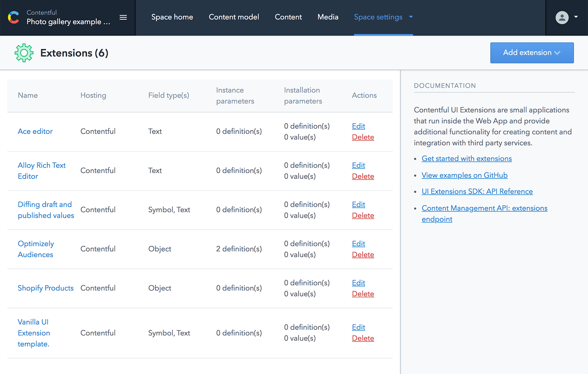Go to Space home

[x=172, y=17]
